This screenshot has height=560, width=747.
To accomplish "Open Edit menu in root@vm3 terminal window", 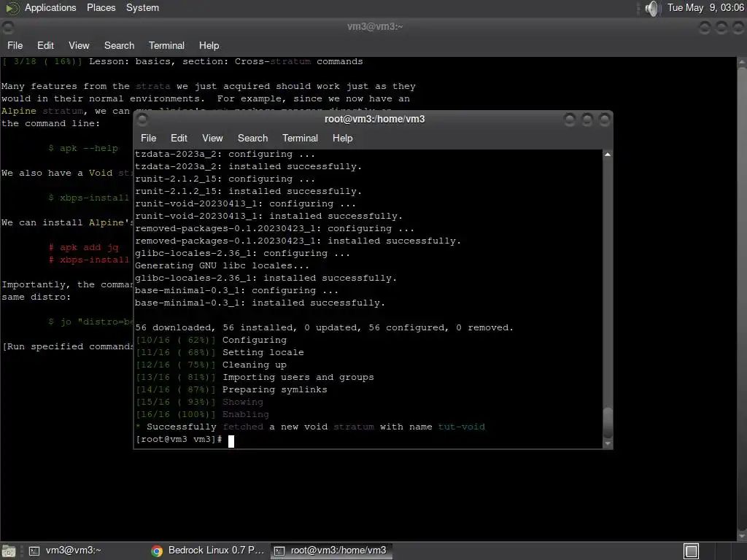I will tap(179, 138).
